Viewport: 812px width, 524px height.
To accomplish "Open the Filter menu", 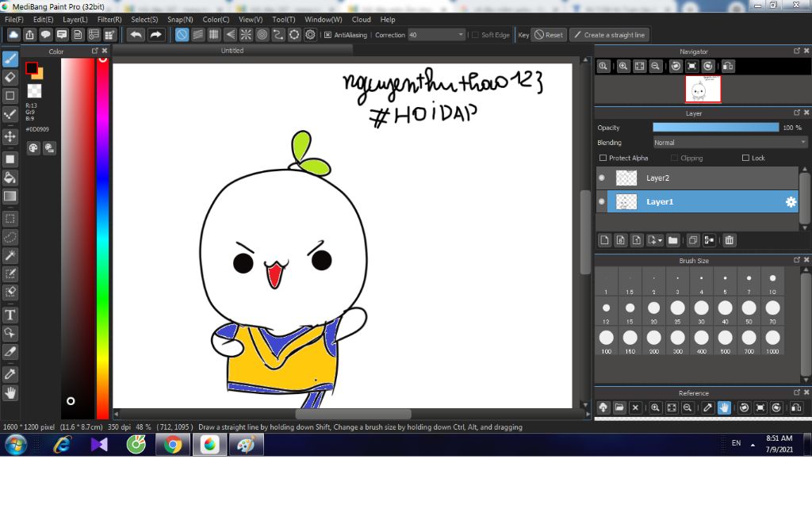I will [x=109, y=20].
